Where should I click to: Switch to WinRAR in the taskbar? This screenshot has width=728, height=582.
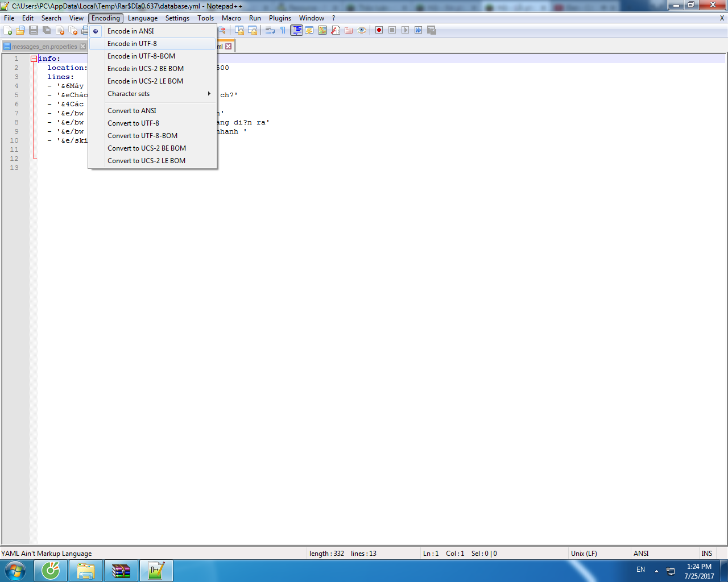tap(121, 571)
